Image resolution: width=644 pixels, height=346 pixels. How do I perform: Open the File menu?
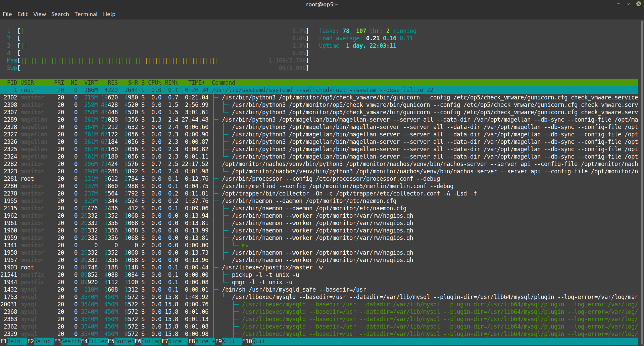click(x=7, y=14)
